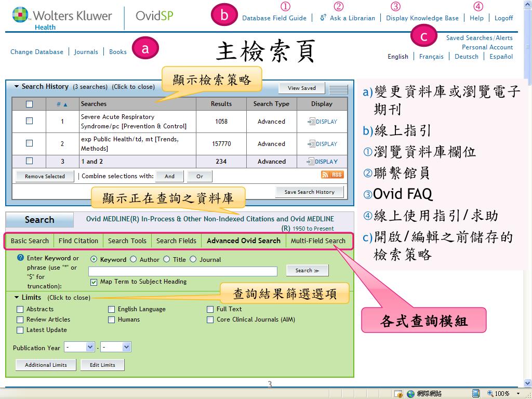
Task: Click the striped view icon beside View Saved
Action: tap(338, 89)
